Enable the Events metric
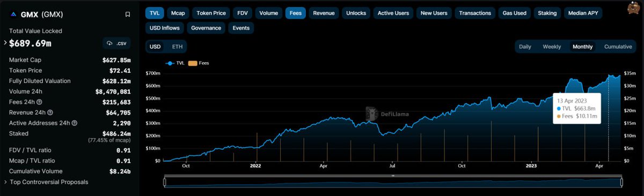Image resolution: width=644 pixels, height=196 pixels. 240,28
